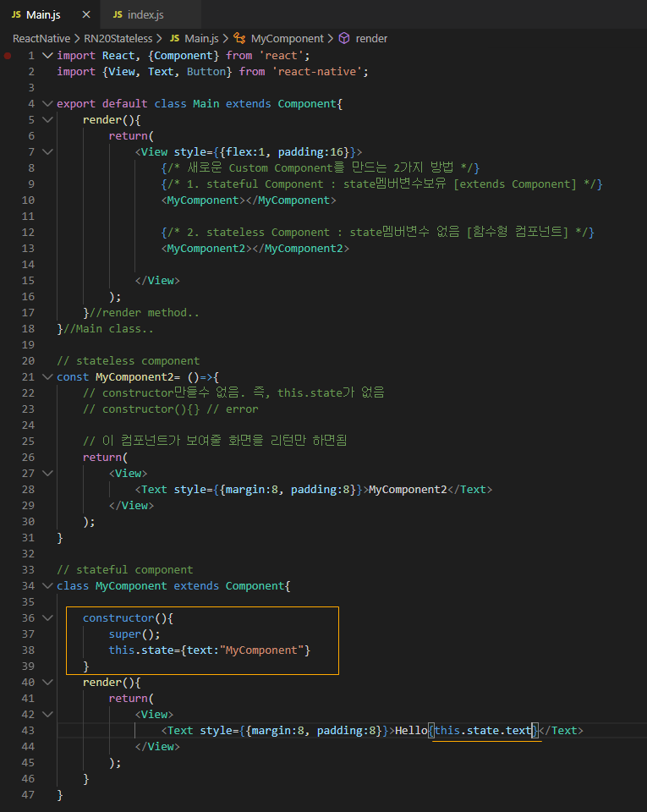Image resolution: width=647 pixels, height=812 pixels.
Task: Collapse MyComponent render on line 40
Action: 47,682
